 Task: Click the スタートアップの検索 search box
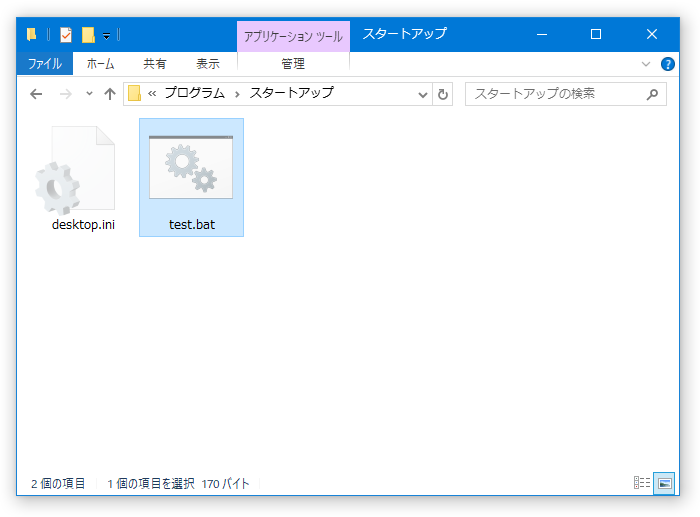coord(566,94)
